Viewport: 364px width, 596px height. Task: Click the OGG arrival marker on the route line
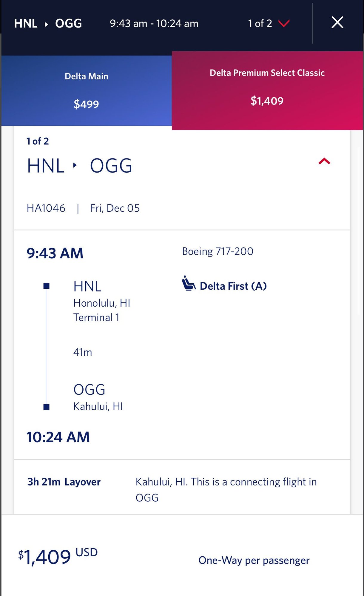tap(46, 407)
